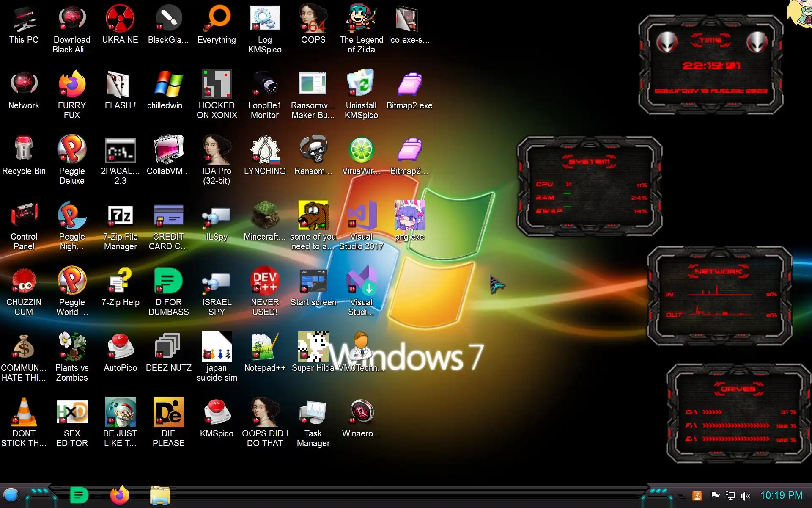Screen dimensions: 812x508
Task: Select the This PC icon
Action: 24,19
